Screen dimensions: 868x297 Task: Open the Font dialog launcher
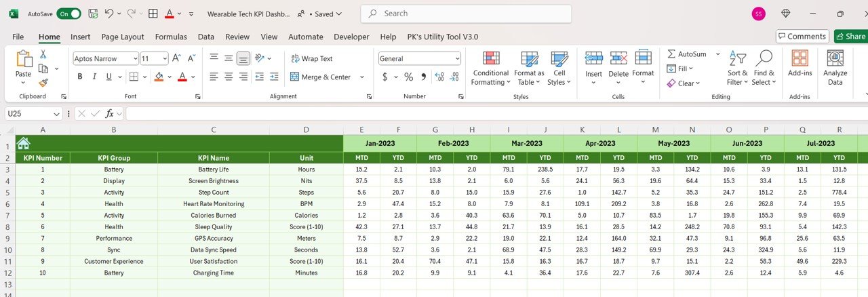(198, 97)
